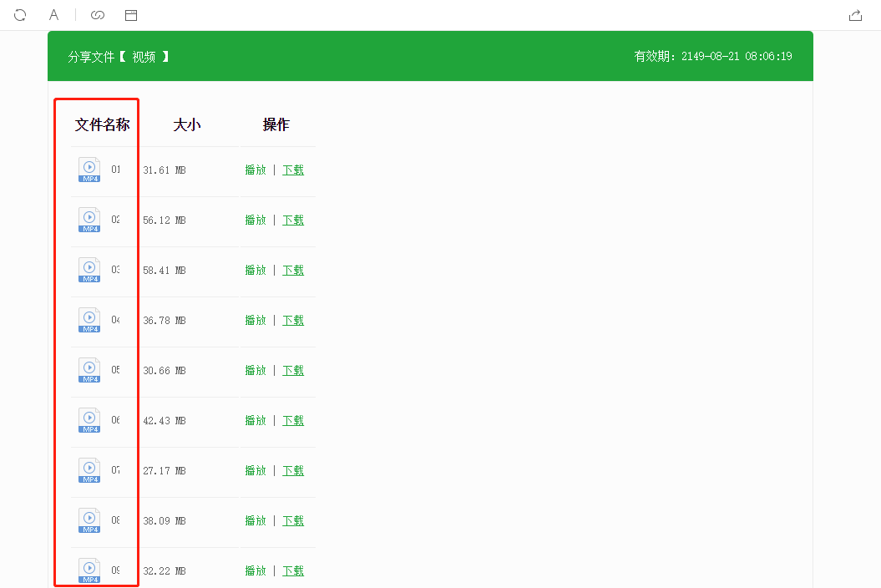The width and height of the screenshot is (881, 588).
Task: Click the MP4 icon for file 08
Action: click(x=89, y=520)
